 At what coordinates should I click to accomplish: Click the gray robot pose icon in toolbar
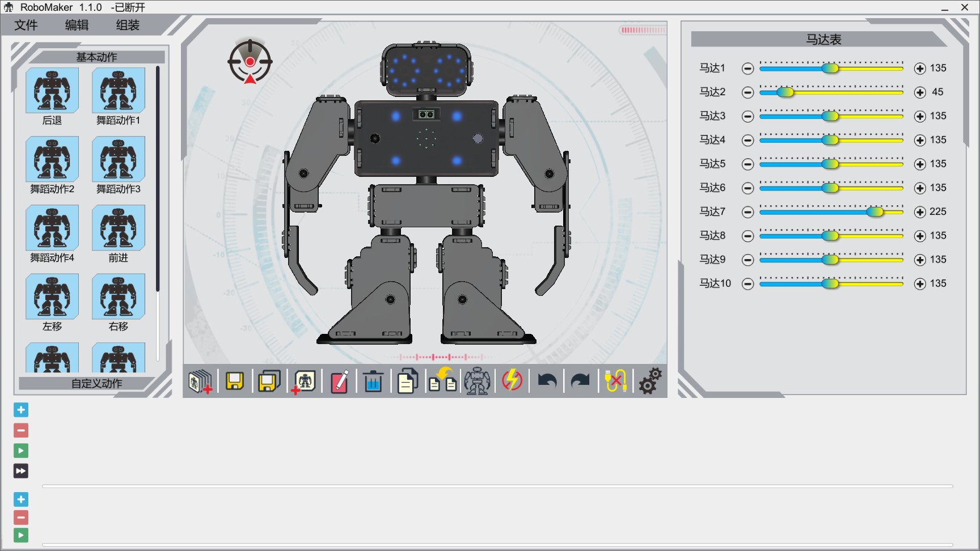[477, 381]
